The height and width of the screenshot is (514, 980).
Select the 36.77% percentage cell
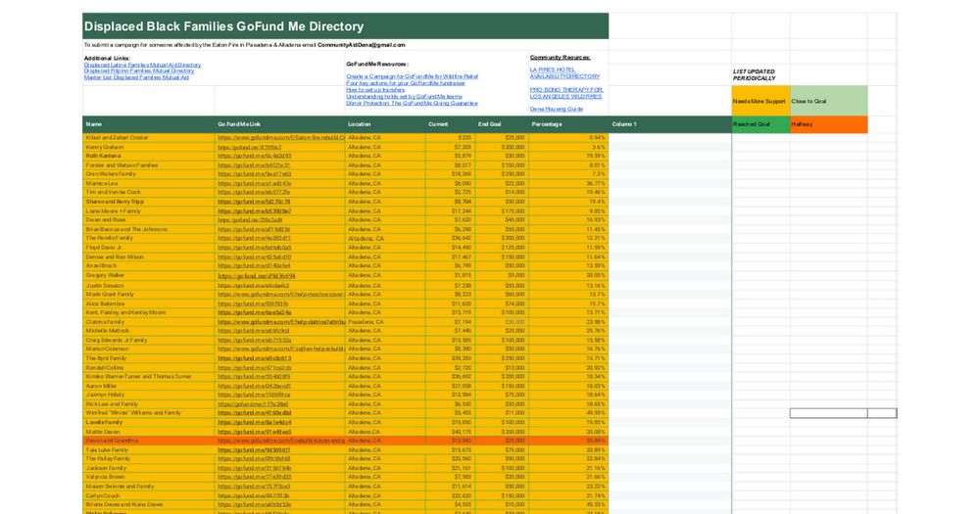tap(568, 184)
